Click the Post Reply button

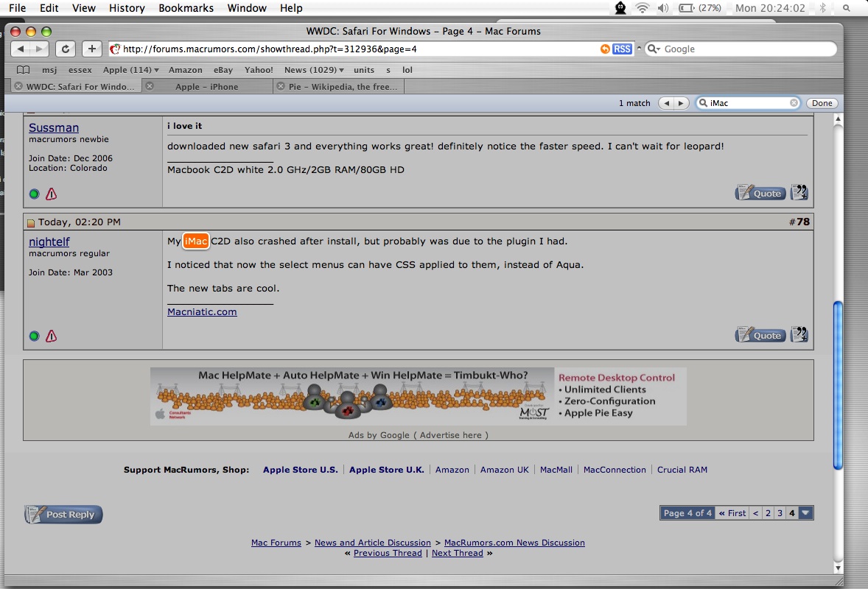pyautogui.click(x=63, y=515)
